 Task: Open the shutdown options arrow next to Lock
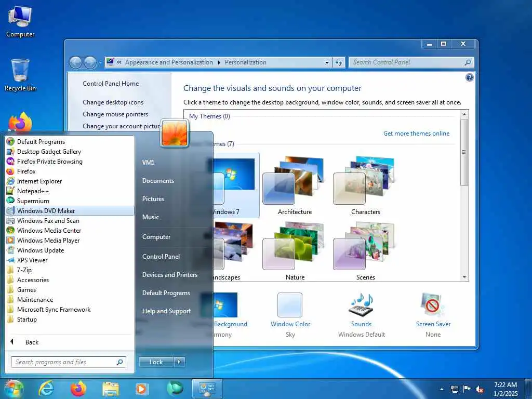[179, 362]
